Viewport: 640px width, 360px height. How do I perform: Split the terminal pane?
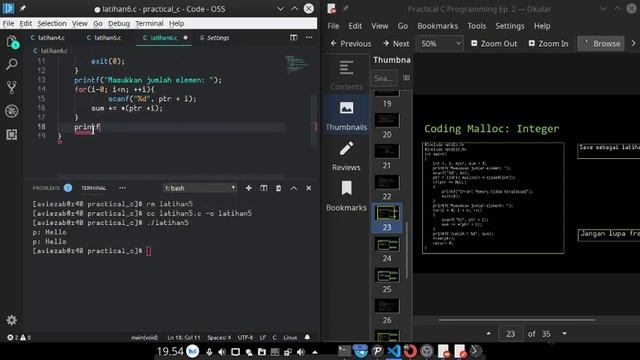coord(264,188)
